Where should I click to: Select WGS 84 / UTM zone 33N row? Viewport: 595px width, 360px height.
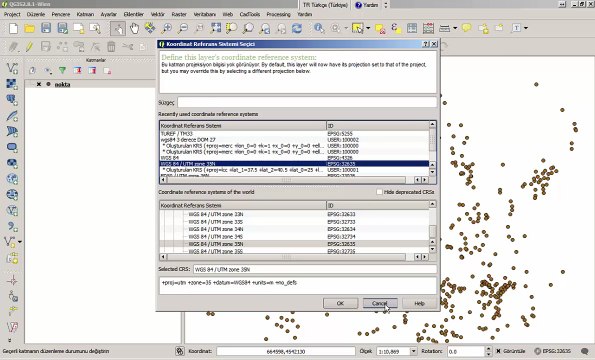tap(294, 214)
